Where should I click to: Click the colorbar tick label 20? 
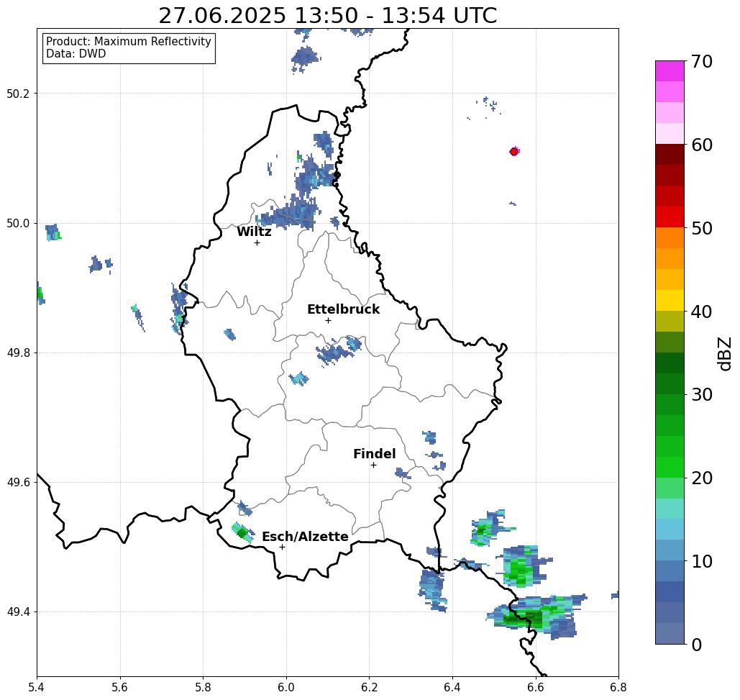click(702, 478)
